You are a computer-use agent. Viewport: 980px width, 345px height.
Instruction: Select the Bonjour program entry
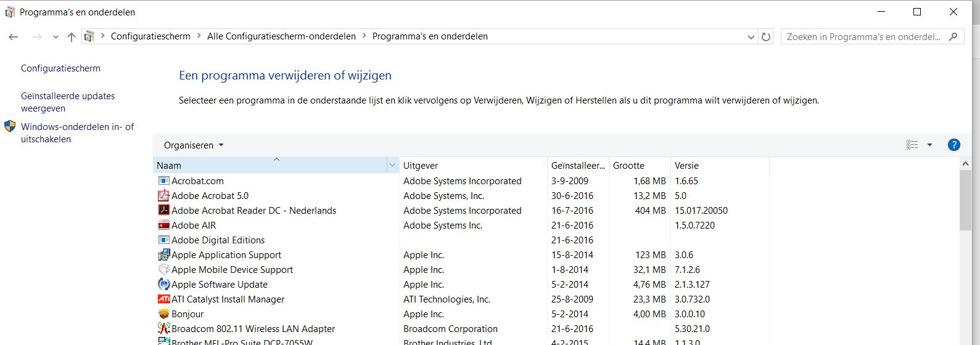click(187, 314)
